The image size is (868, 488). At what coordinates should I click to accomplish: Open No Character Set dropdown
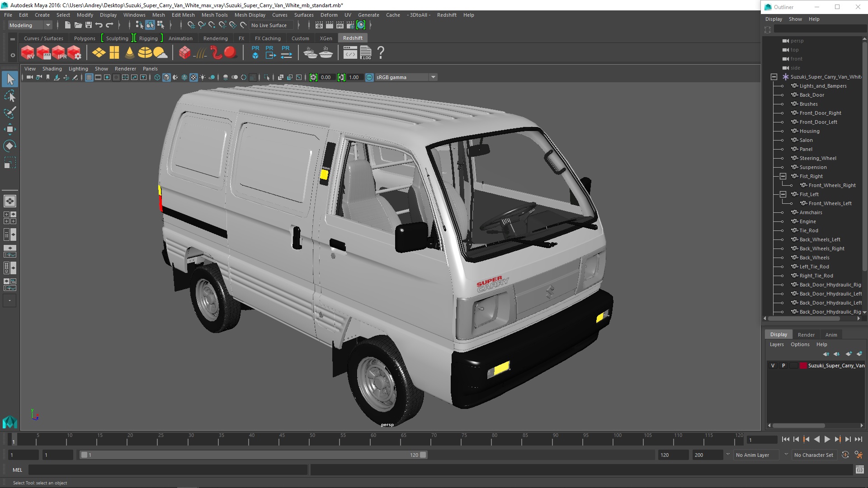(816, 455)
